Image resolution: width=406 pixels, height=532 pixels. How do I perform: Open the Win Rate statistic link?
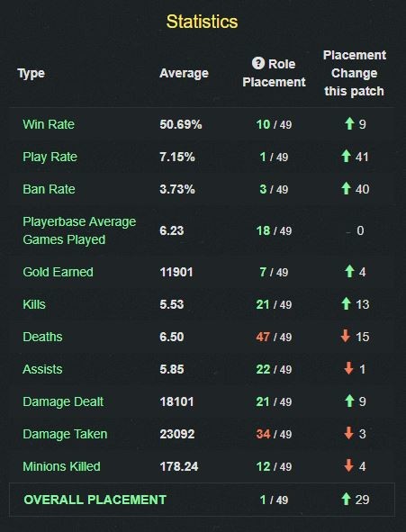49,124
